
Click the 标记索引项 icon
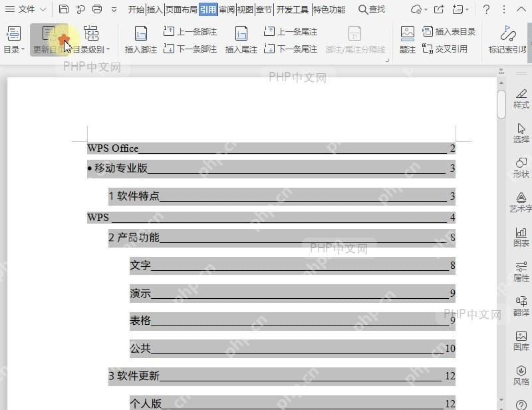click(507, 40)
